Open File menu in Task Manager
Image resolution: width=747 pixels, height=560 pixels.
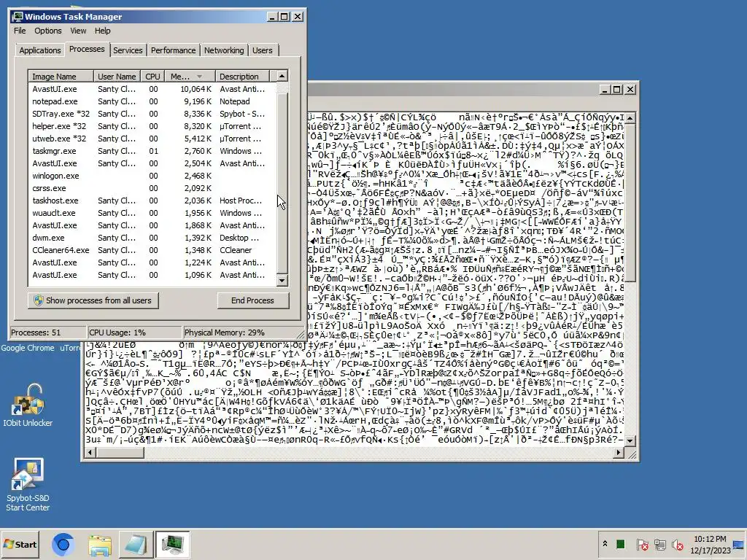(20, 31)
